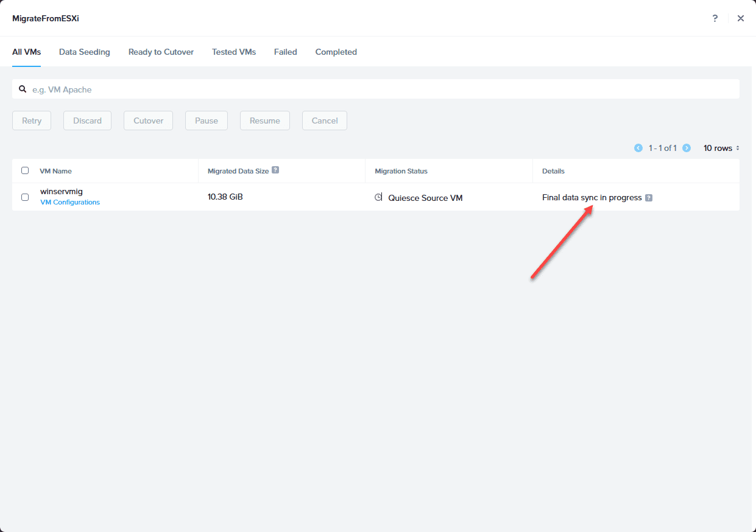This screenshot has width=756, height=532.
Task: Select the winservmig checkbox
Action: click(x=25, y=197)
